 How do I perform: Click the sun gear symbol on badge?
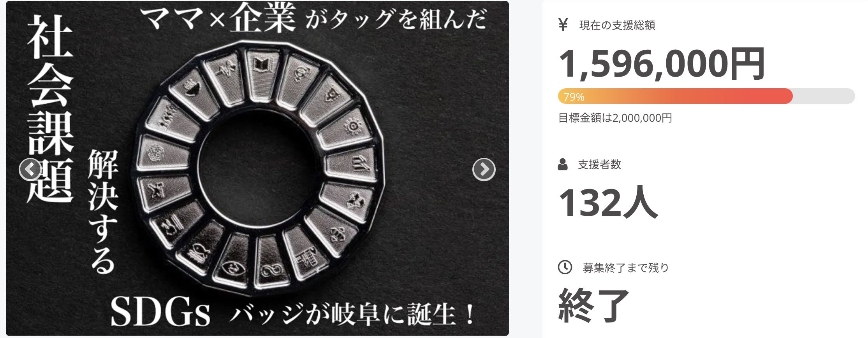click(352, 127)
